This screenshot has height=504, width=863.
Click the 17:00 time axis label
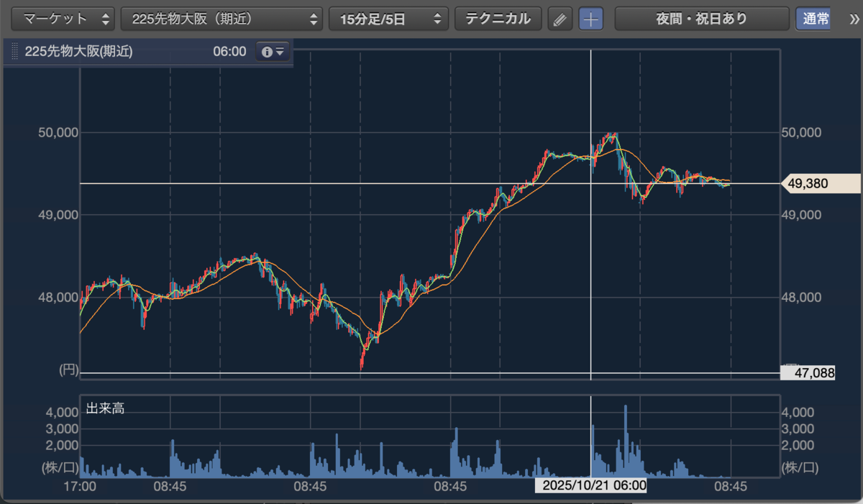(x=80, y=487)
